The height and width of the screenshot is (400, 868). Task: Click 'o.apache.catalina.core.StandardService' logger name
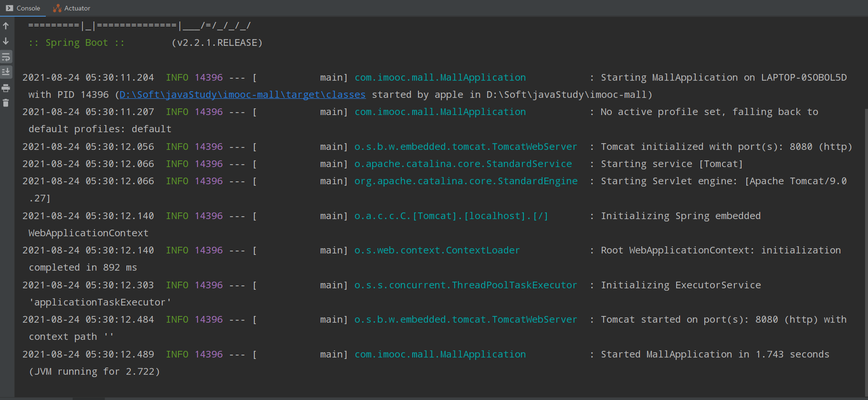(x=463, y=164)
